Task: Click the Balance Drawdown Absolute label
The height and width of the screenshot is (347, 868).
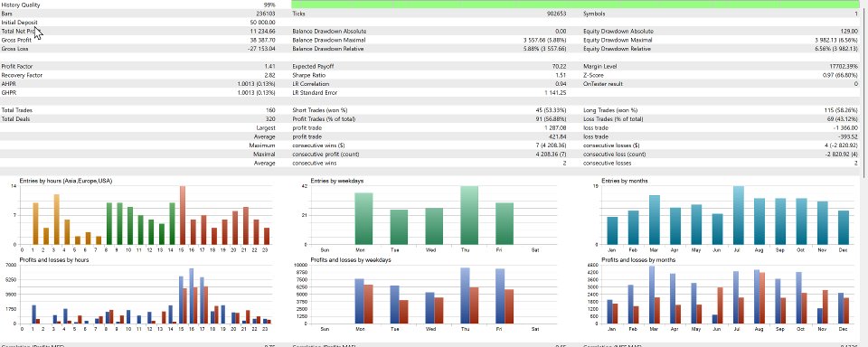Action: click(329, 31)
